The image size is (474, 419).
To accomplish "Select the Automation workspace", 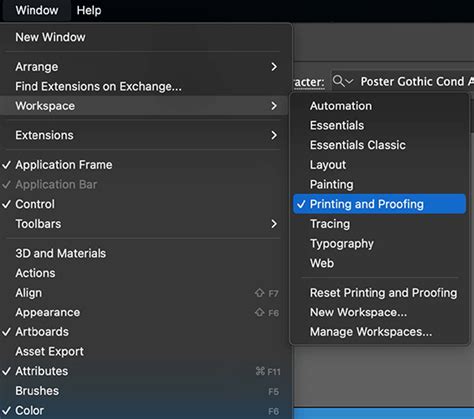I will pyautogui.click(x=379, y=106).
